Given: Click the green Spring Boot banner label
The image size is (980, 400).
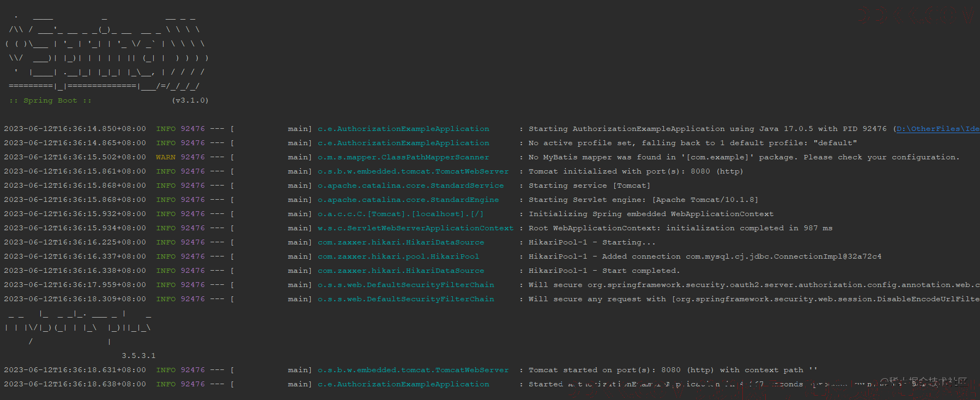Looking at the screenshot, I should (x=50, y=100).
